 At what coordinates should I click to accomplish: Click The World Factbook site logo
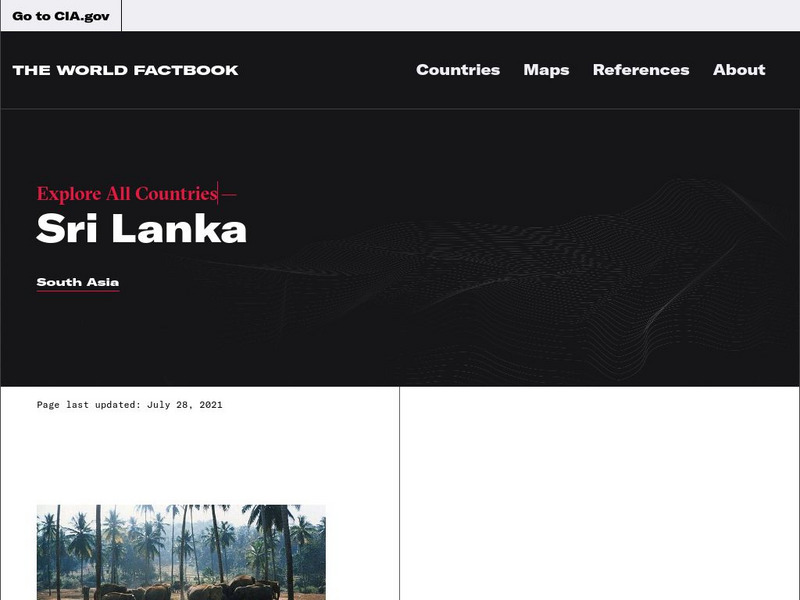tap(126, 70)
